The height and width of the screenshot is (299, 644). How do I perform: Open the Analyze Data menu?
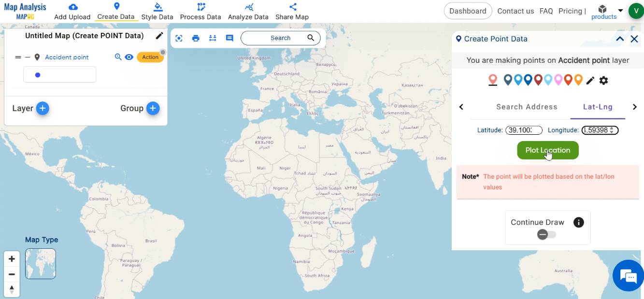(248, 11)
